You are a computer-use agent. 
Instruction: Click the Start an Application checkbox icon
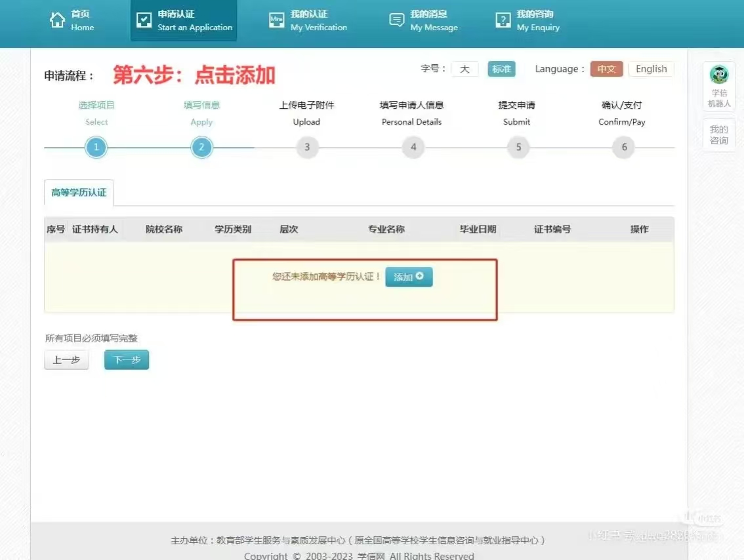144,20
